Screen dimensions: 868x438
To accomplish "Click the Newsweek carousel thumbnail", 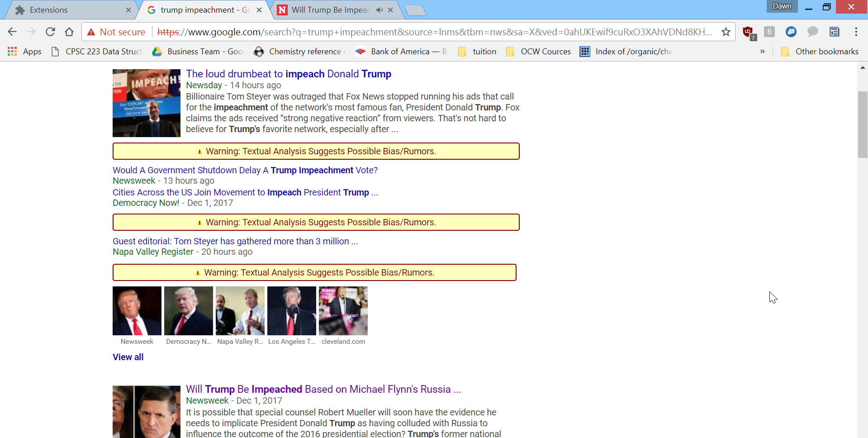I will point(137,311).
